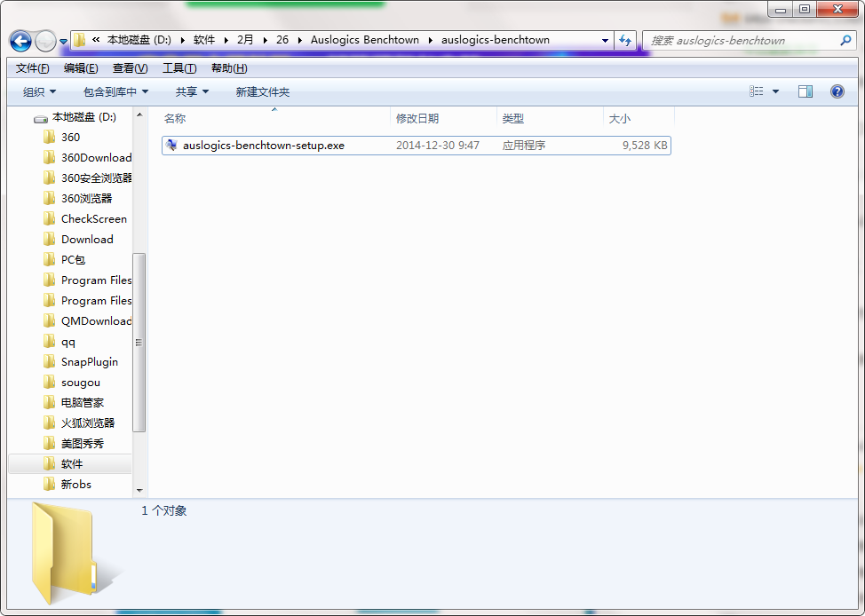Click 2月 segment in the address path
The image size is (865, 616).
pos(245,40)
